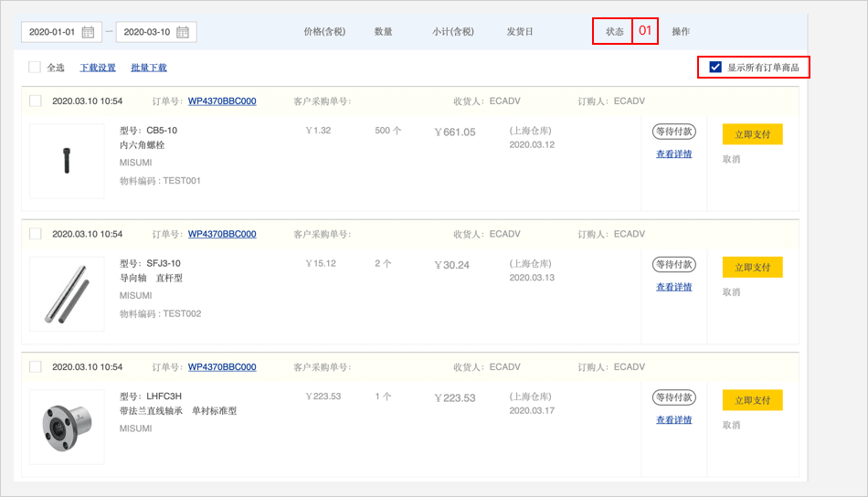Click the LHFC3H linear bearing product image
868x497 pixels.
point(67,426)
